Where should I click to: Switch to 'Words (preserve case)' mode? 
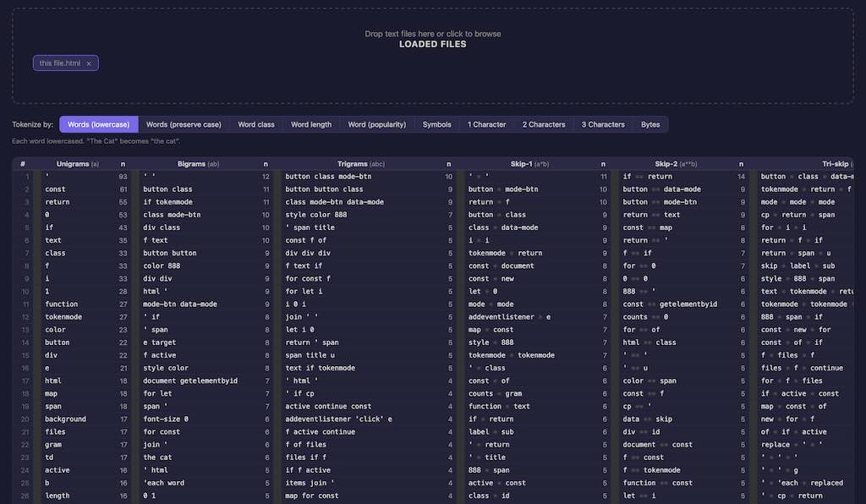(x=183, y=124)
